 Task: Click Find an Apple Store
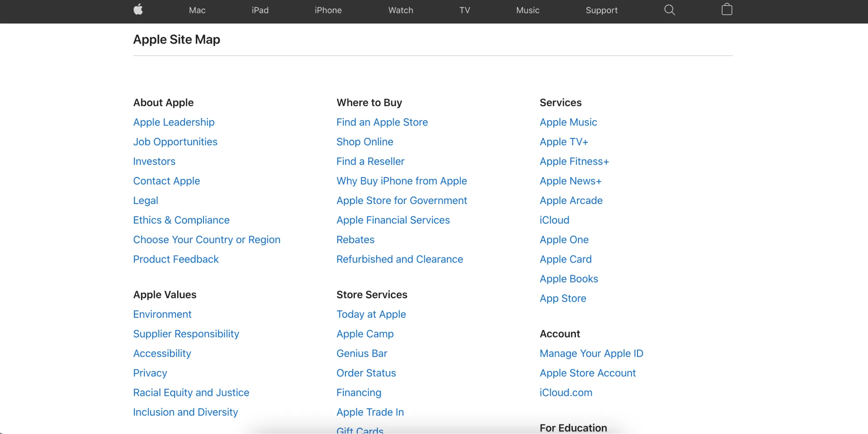[x=382, y=122]
